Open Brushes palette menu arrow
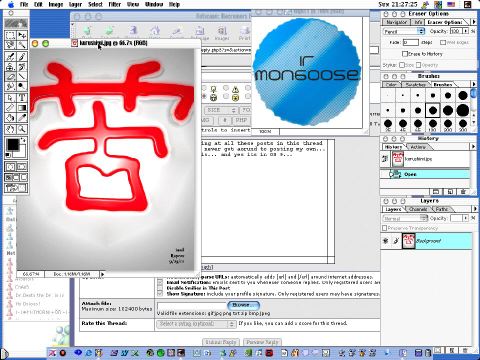This screenshot has height=360, width=480. [x=474, y=84]
